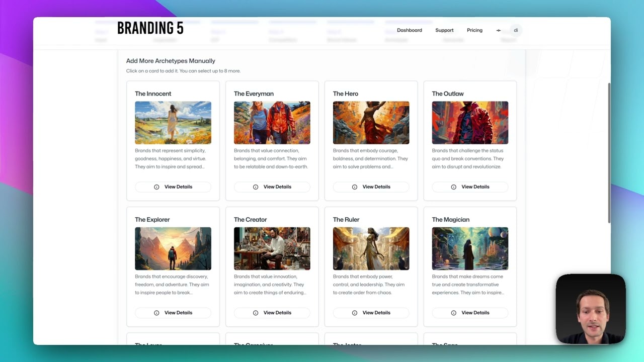Select The Creator workshop illustration
Image resolution: width=644 pixels, height=362 pixels.
point(272,248)
